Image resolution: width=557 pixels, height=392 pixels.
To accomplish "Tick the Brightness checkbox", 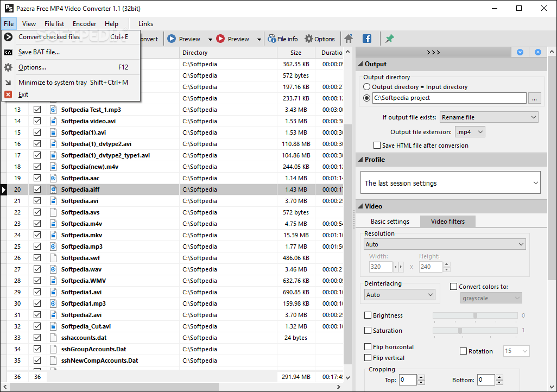I will 368,315.
